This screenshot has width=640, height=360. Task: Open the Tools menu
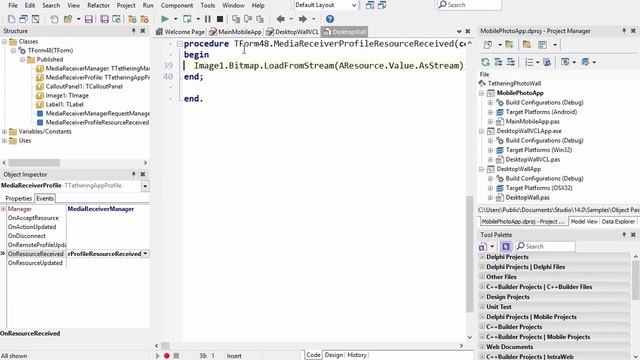point(207,5)
